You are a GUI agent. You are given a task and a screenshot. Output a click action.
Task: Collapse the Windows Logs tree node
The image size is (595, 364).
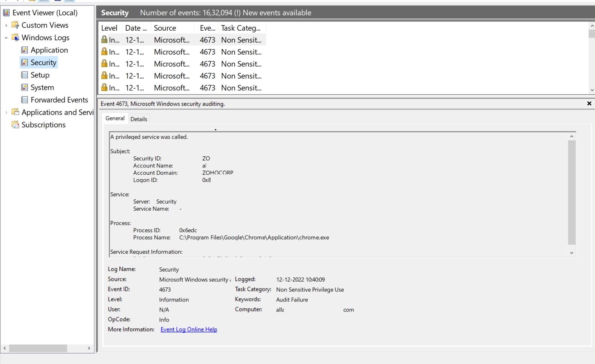click(6, 38)
